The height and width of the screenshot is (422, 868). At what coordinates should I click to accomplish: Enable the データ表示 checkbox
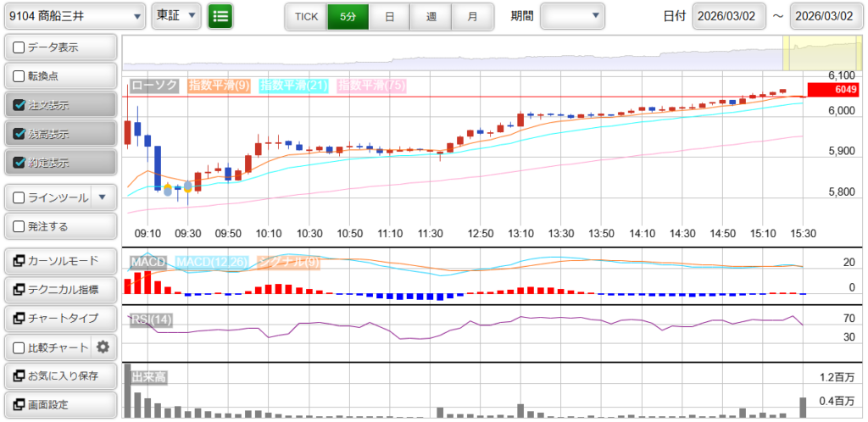[19, 47]
